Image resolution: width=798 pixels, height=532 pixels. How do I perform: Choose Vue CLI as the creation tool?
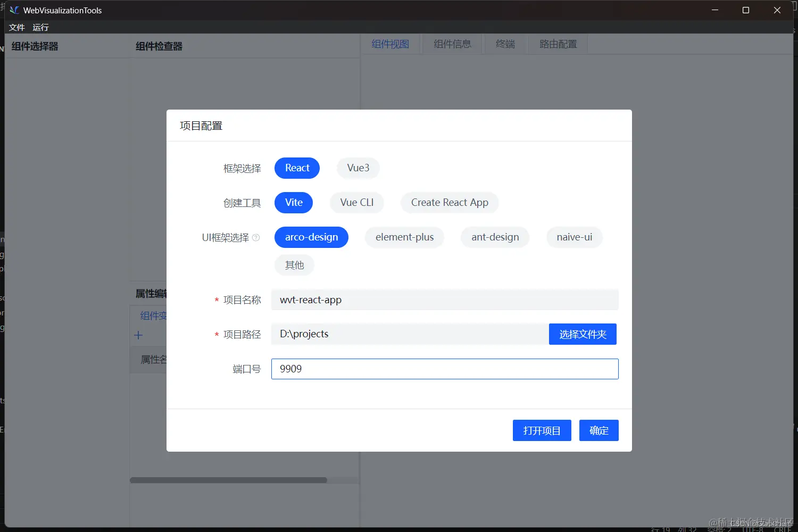(357, 203)
